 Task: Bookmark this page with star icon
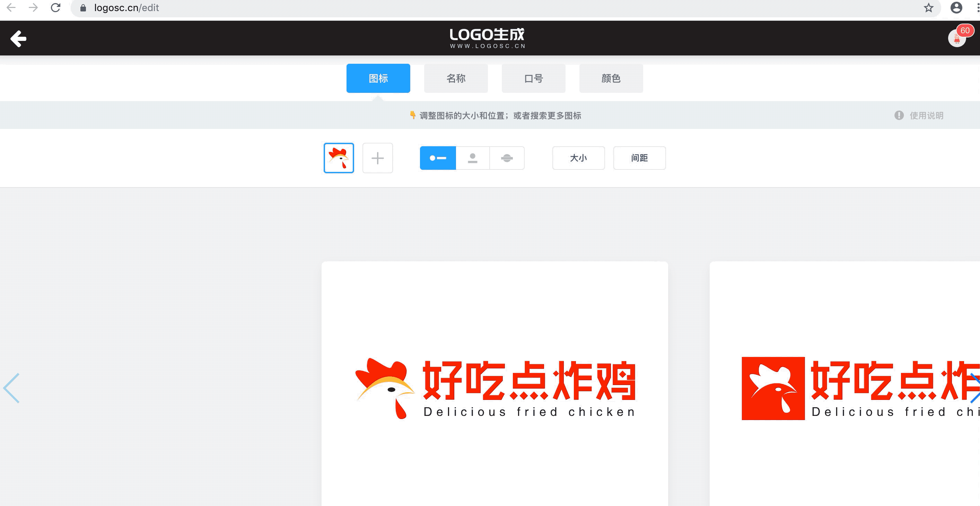[x=928, y=8]
